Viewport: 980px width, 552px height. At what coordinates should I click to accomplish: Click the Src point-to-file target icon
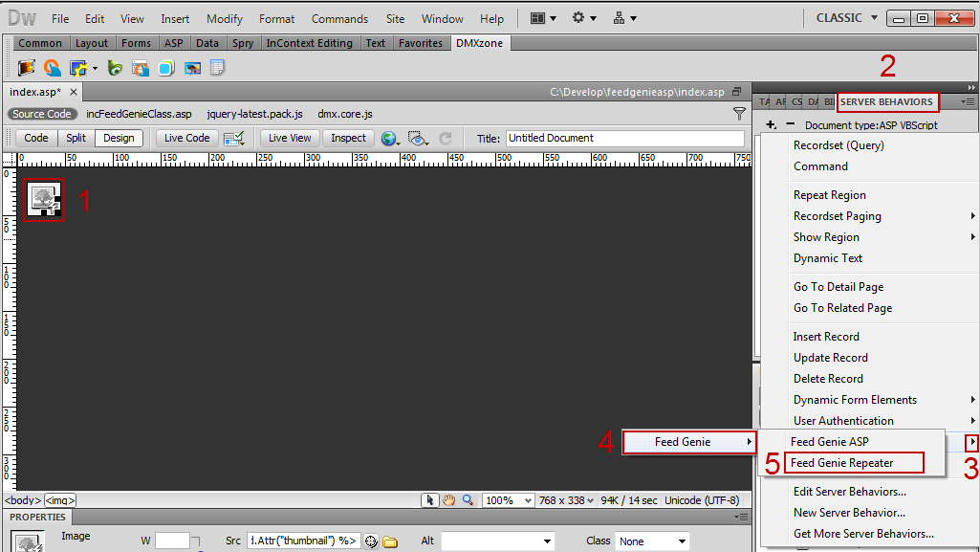point(371,541)
